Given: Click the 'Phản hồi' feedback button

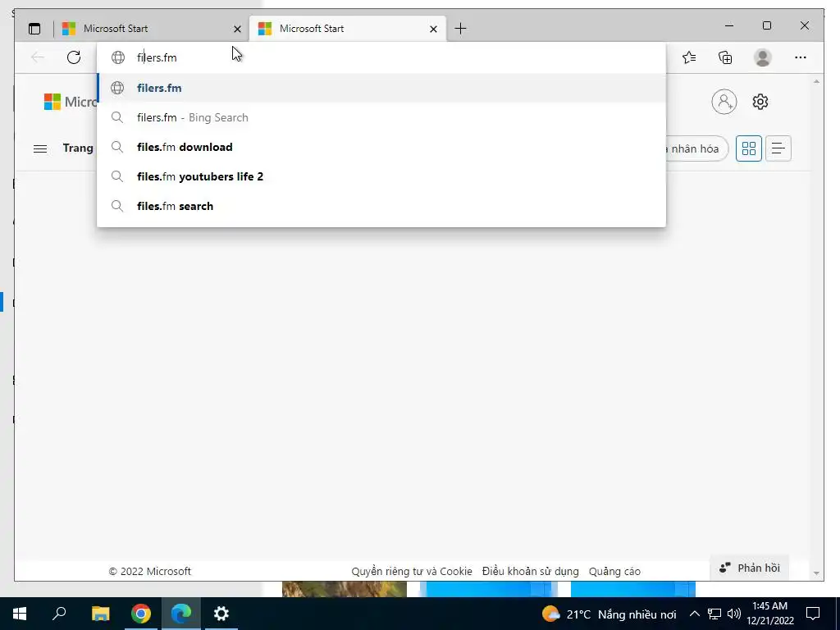Looking at the screenshot, I should tap(749, 568).
